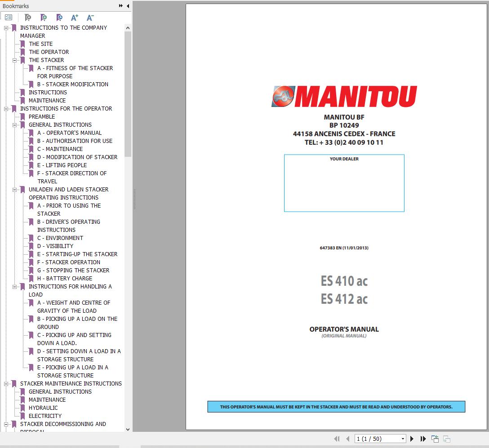Select D - MODIFICATION OF STACKER bookmark
Image resolution: width=489 pixels, height=448 pixels.
coord(77,157)
